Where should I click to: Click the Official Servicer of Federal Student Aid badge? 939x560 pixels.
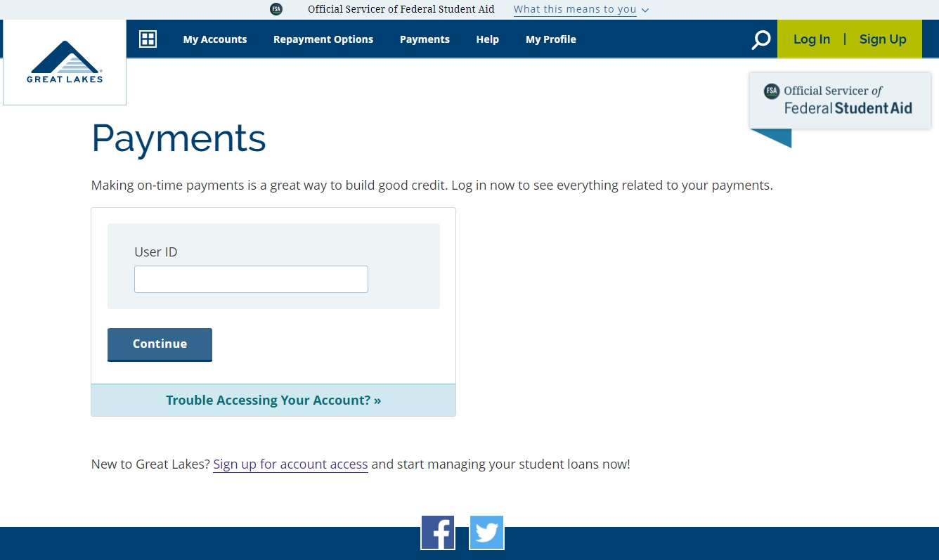point(840,100)
